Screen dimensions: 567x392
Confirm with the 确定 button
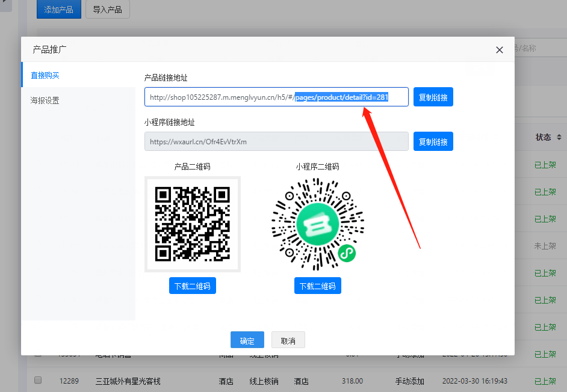[x=247, y=340]
